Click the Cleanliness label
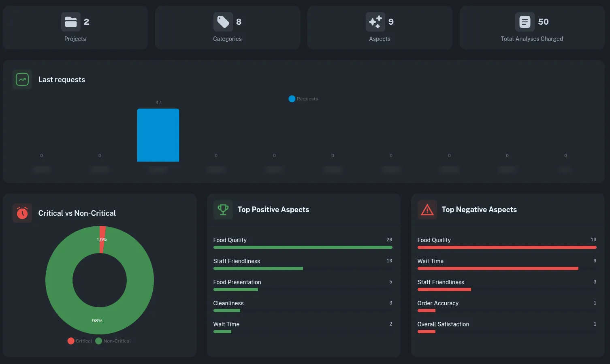Screen dimensions: 610x364 coord(228,303)
